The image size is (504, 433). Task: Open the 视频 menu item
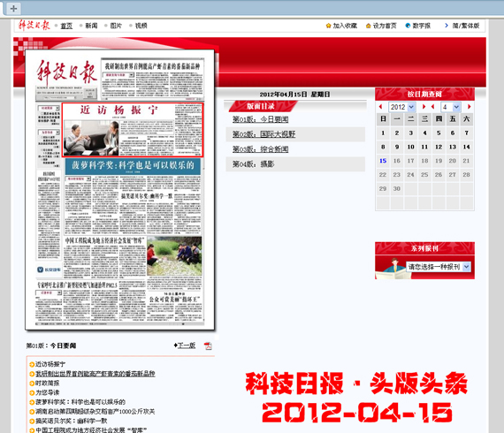(141, 26)
